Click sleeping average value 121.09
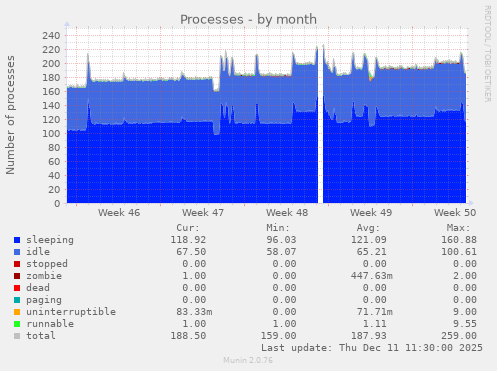The image size is (497, 371). point(369,240)
